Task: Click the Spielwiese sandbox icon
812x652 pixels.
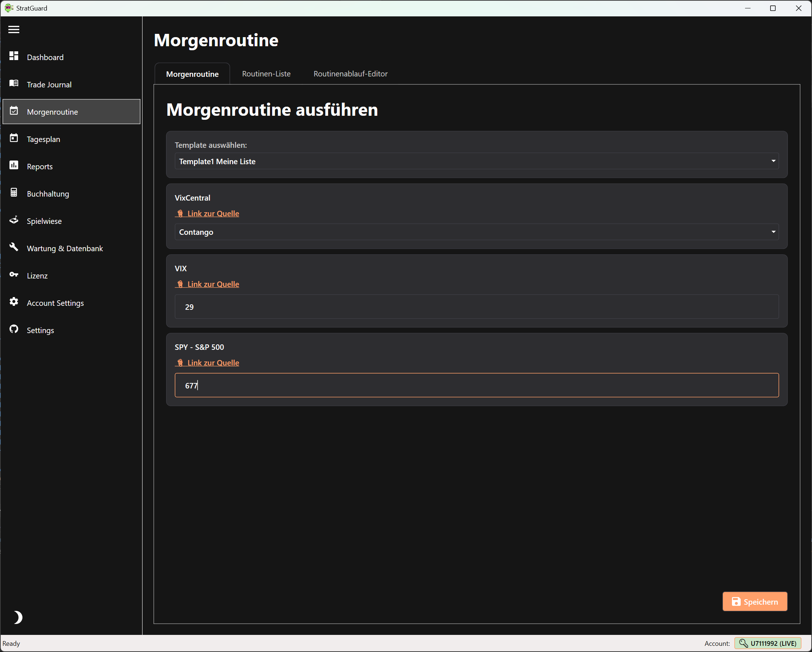Action: (14, 220)
